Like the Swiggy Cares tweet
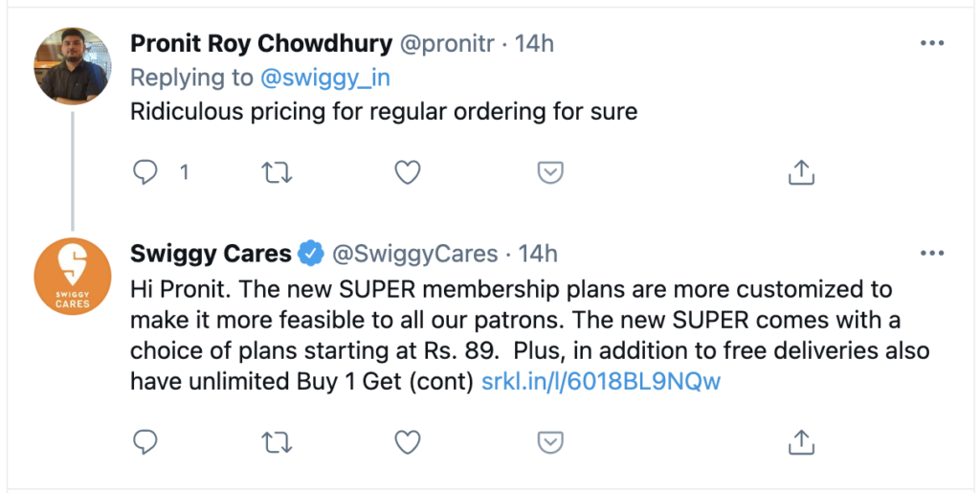 pos(409,441)
